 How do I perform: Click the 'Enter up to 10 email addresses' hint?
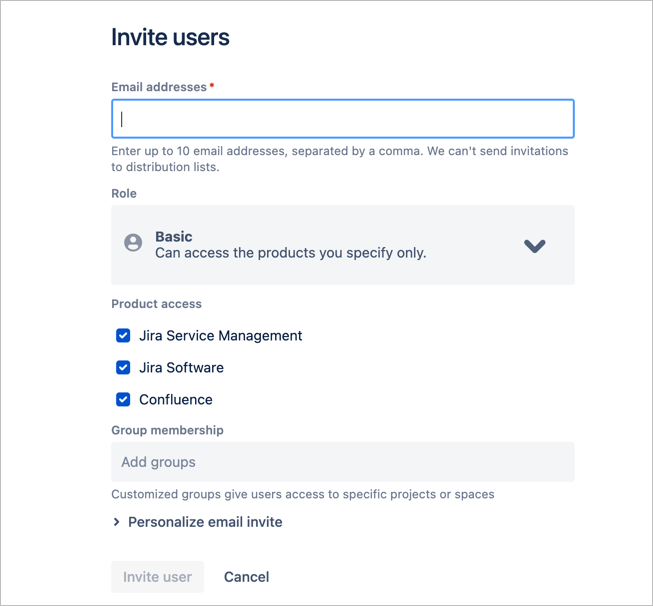tap(340, 159)
